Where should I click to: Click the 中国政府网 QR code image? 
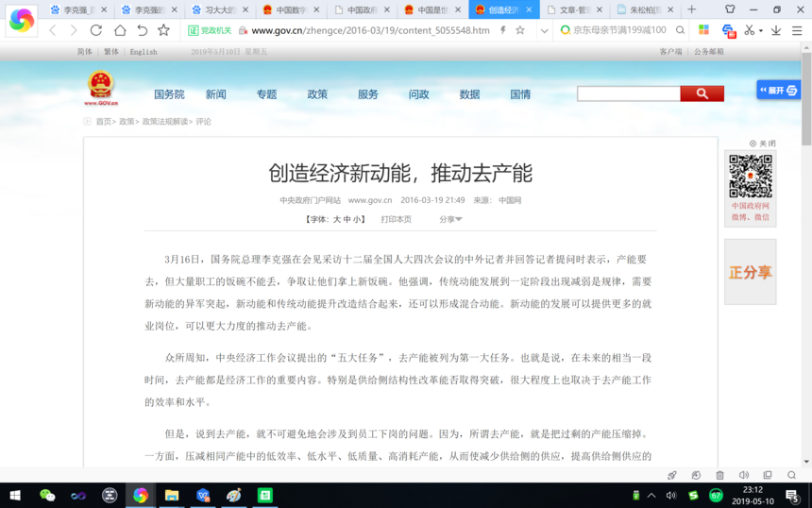point(751,176)
